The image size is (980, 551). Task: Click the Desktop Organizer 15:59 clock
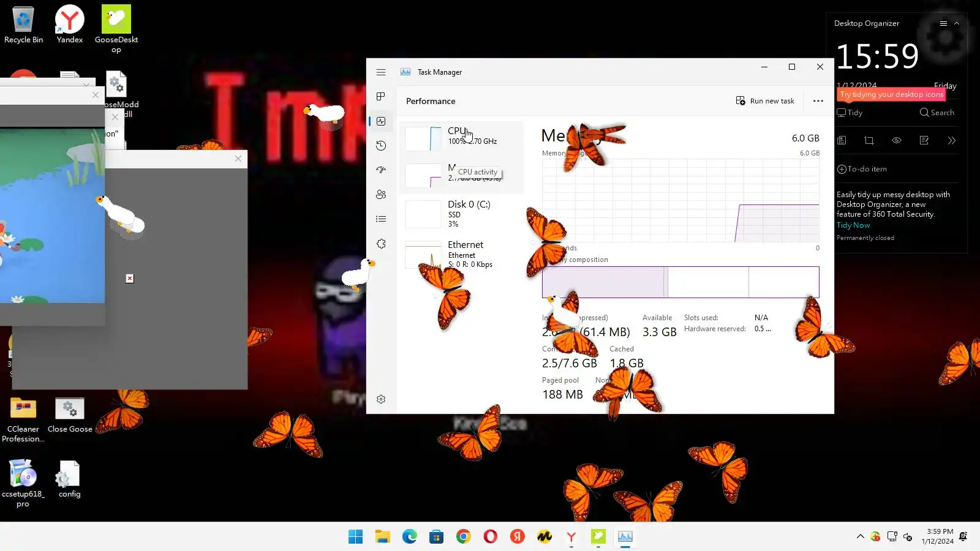pos(877,56)
